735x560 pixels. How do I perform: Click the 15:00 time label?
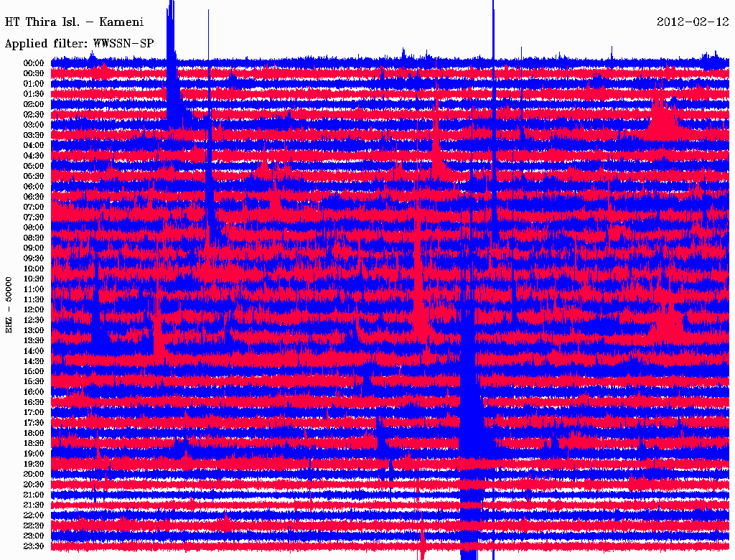click(x=34, y=371)
